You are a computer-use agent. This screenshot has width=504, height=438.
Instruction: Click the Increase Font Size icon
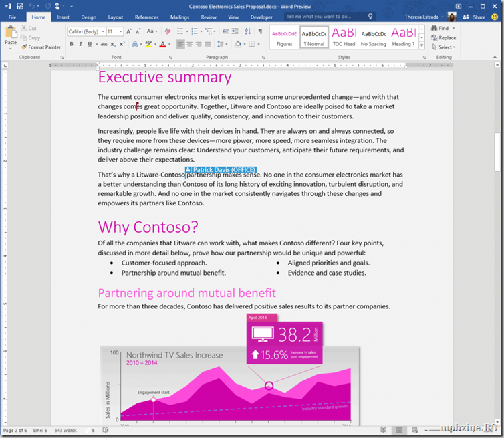[130, 31]
